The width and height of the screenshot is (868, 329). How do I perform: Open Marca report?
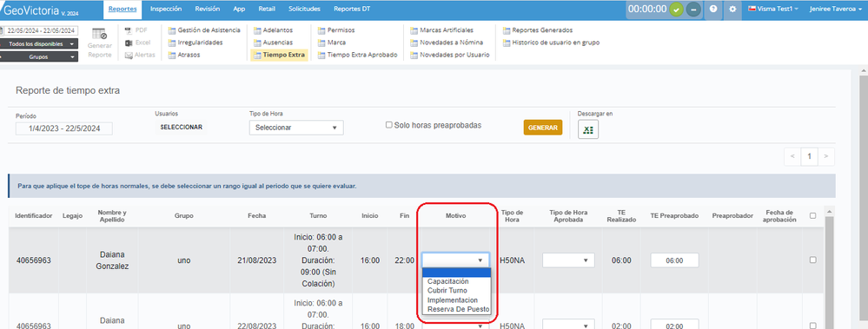click(x=332, y=43)
